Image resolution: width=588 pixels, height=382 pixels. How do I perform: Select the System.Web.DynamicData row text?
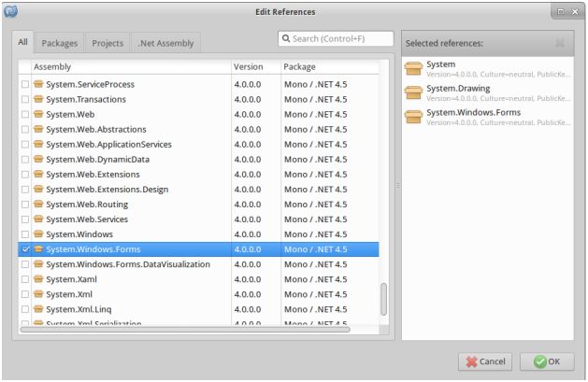[x=98, y=159]
